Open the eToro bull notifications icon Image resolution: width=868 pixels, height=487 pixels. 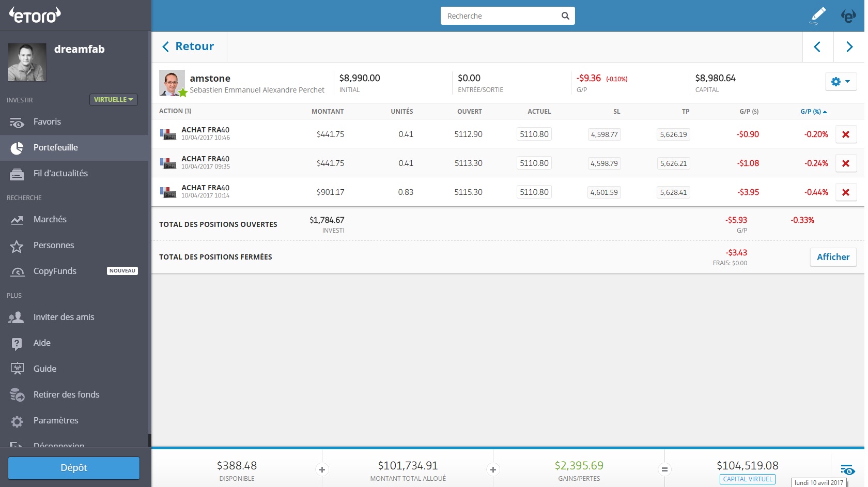click(848, 16)
